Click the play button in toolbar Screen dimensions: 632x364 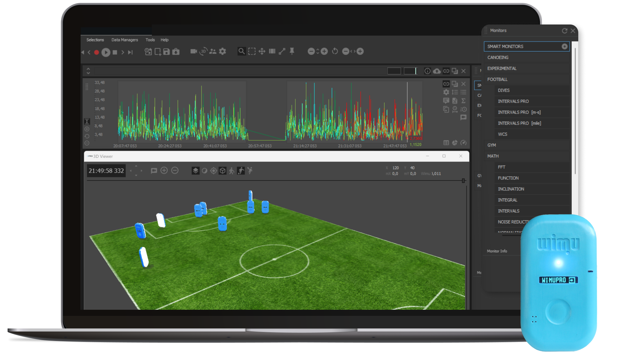(106, 52)
